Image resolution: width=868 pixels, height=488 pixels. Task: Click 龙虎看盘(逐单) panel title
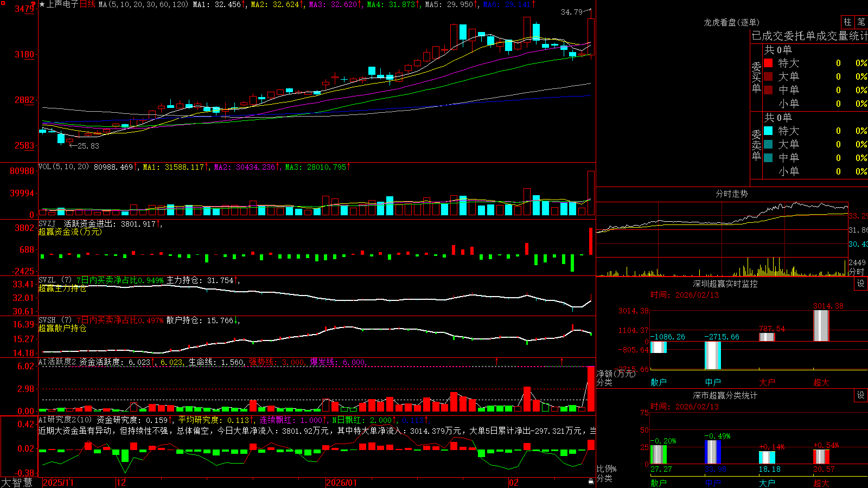point(731,23)
